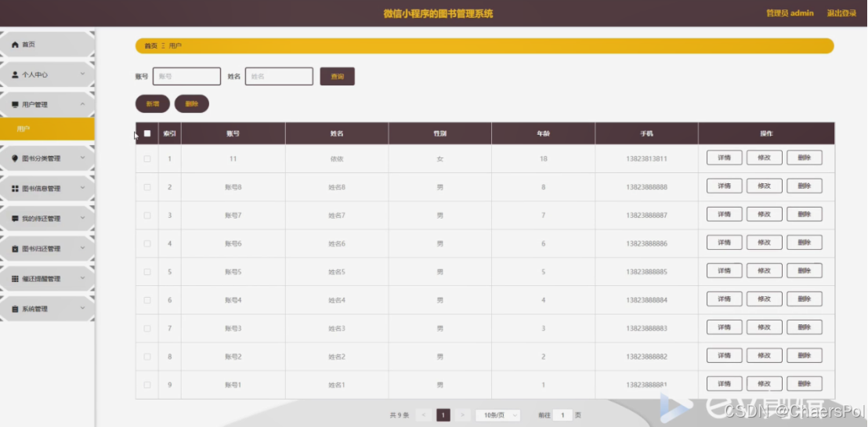
Task: Click the 查询 search button
Action: click(337, 77)
